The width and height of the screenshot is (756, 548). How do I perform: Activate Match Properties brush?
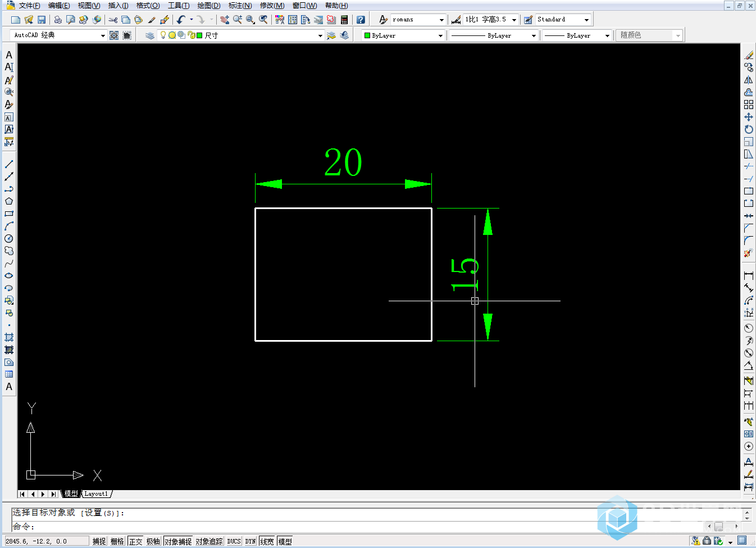(152, 20)
